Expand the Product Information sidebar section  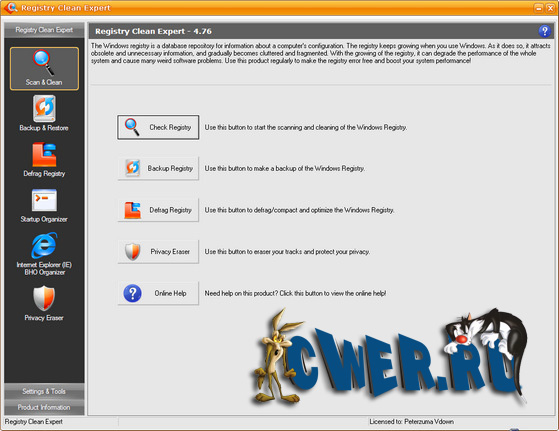44,407
